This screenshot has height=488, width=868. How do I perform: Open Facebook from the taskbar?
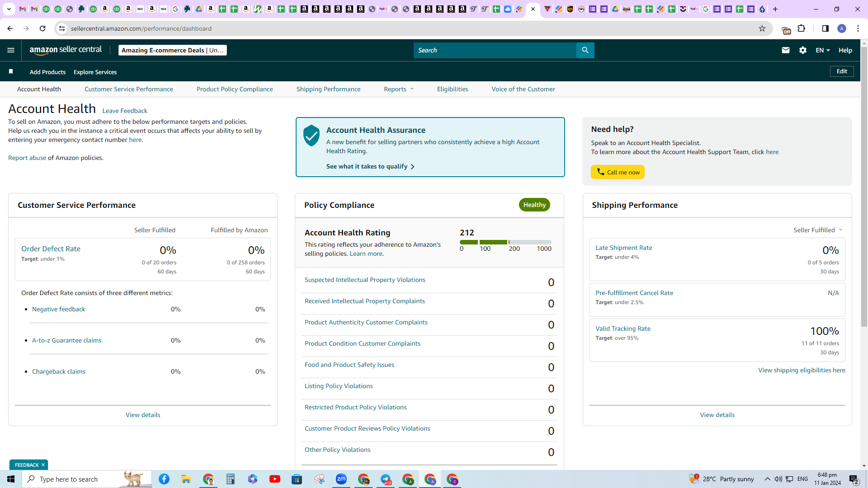[x=164, y=479]
